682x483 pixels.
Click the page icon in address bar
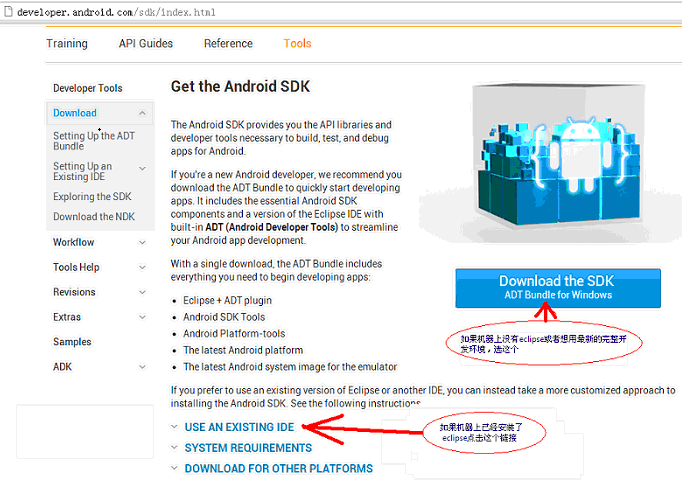(8, 12)
